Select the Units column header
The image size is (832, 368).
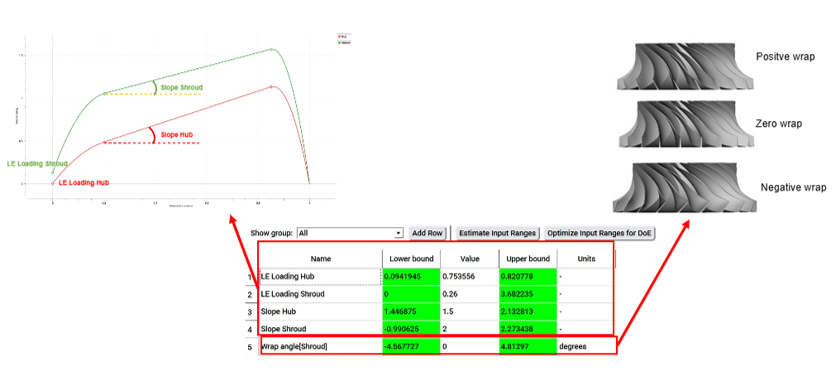586,259
